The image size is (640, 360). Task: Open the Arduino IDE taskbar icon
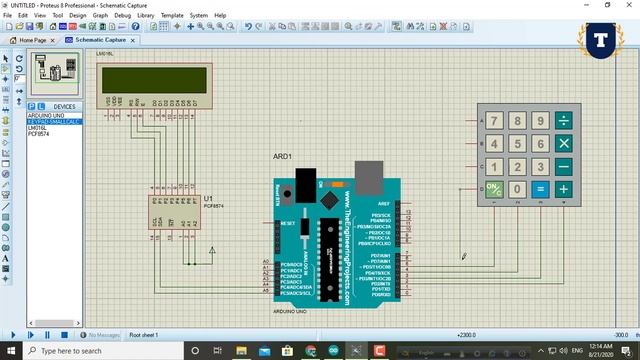click(x=333, y=351)
